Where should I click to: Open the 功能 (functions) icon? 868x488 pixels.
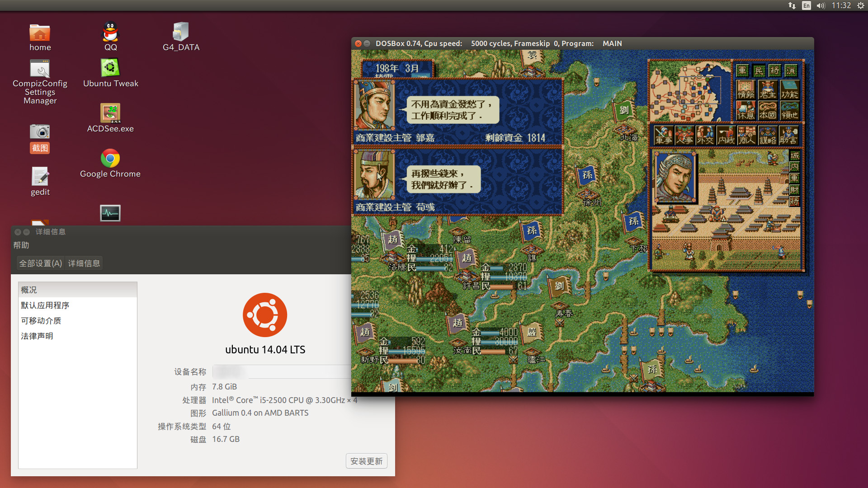pyautogui.click(x=789, y=89)
